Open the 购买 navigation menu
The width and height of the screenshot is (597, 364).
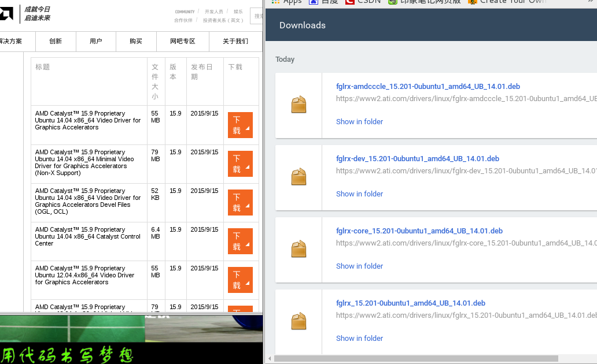[x=136, y=41]
